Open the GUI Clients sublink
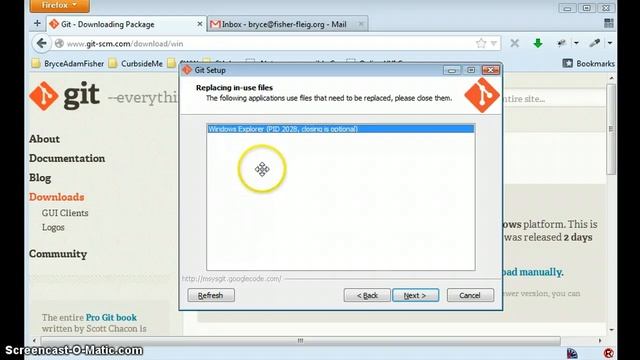The height and width of the screenshot is (360, 640). pyautogui.click(x=65, y=213)
